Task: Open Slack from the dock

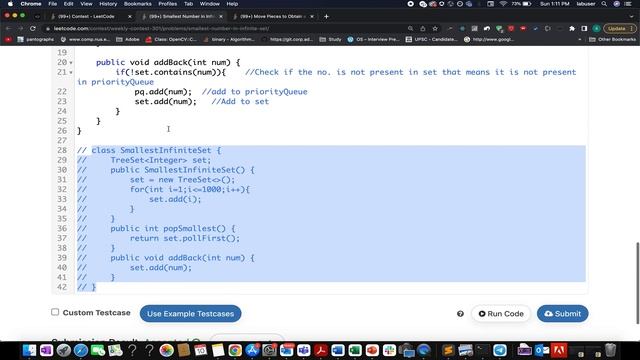Action: (389, 350)
